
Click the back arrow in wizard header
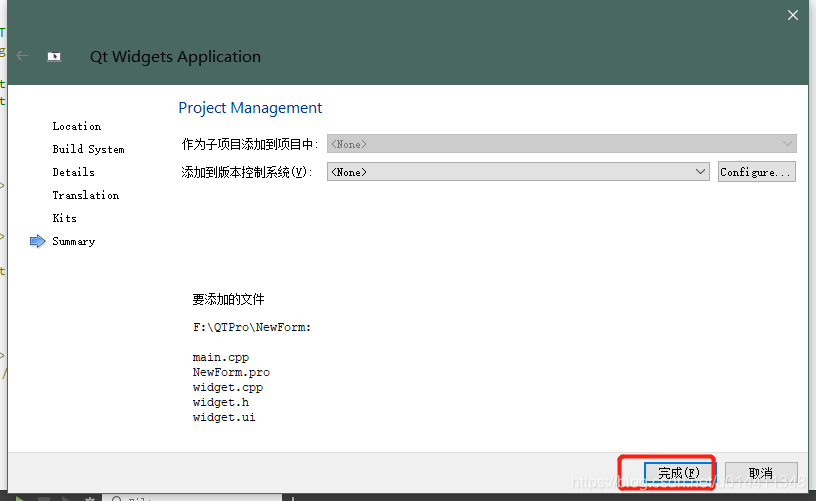(22, 56)
